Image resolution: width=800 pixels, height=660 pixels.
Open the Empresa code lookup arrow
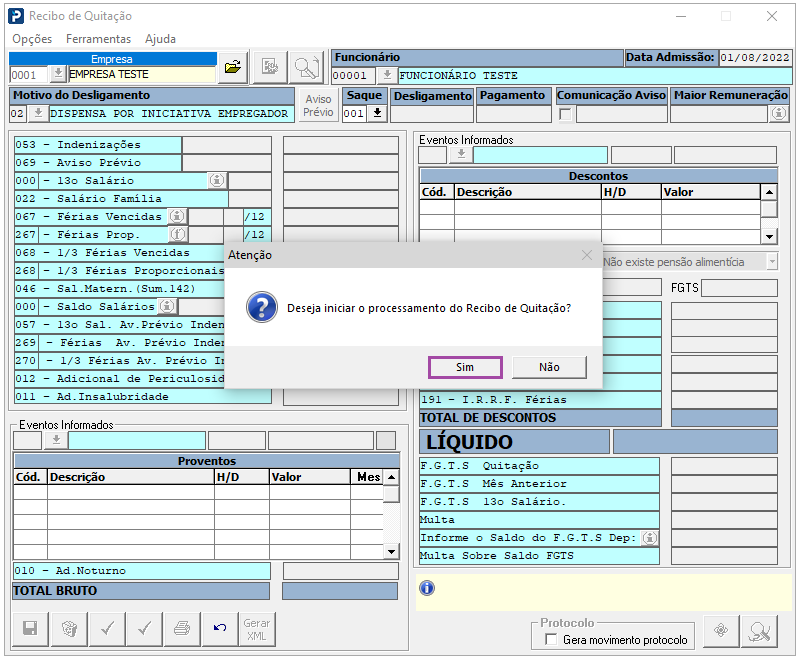point(58,74)
